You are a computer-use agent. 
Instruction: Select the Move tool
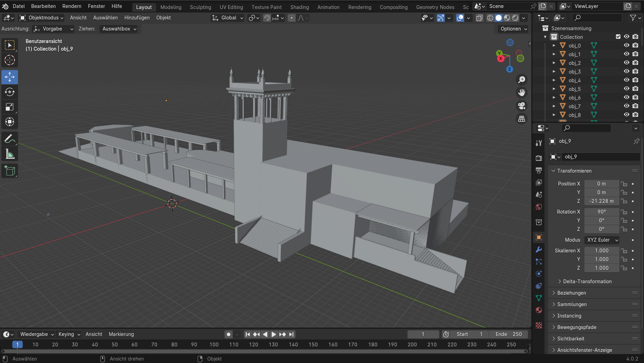click(10, 77)
